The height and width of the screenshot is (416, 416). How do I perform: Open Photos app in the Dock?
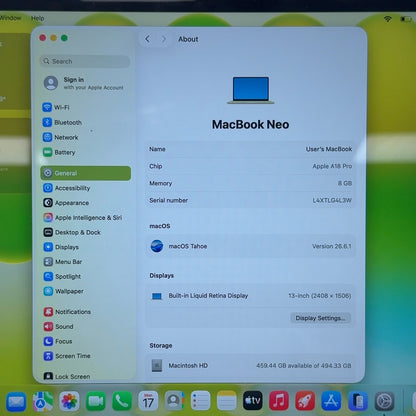(69, 401)
